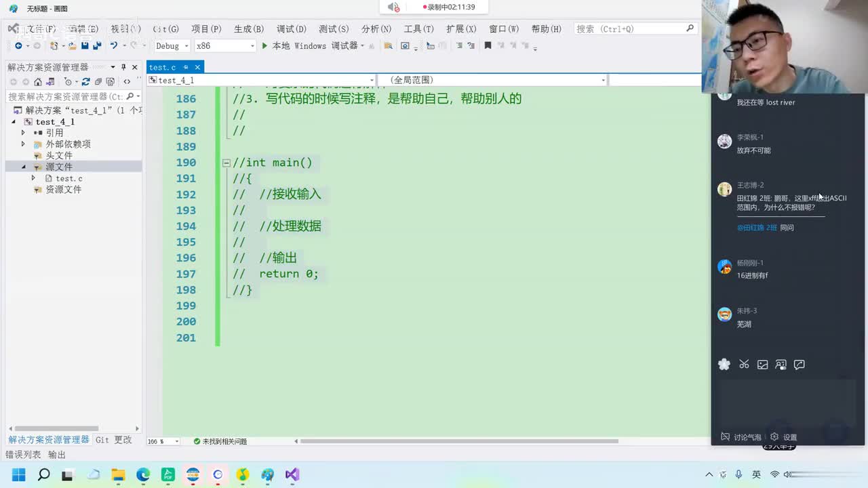Switch to the 输出 tab
Image resolution: width=868 pixels, height=488 pixels.
coord(57,455)
